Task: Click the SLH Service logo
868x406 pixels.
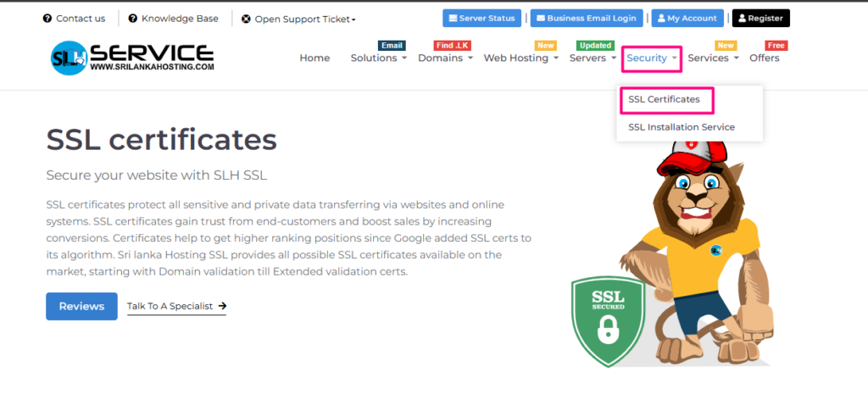Action: [131, 58]
